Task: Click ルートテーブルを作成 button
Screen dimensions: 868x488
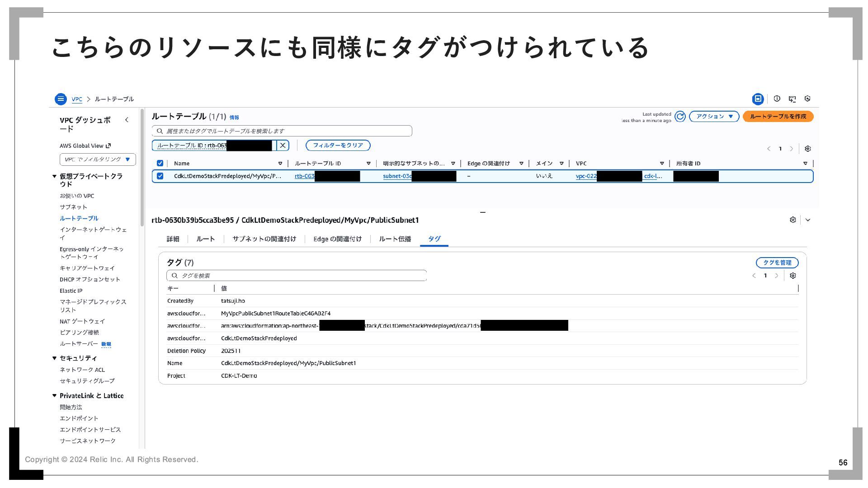Action: [778, 117]
